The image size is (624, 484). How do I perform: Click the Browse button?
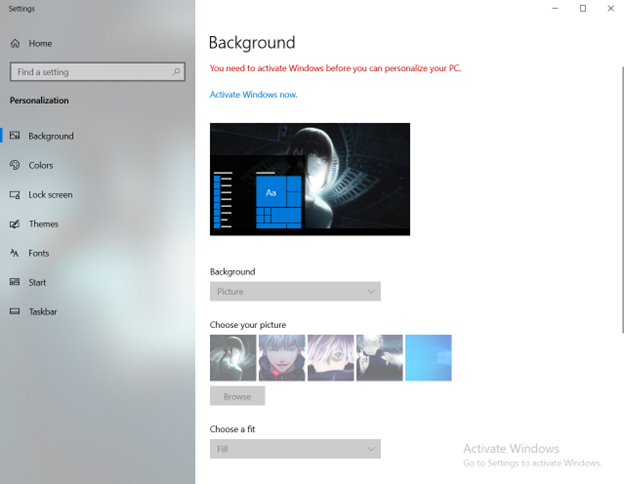(237, 396)
